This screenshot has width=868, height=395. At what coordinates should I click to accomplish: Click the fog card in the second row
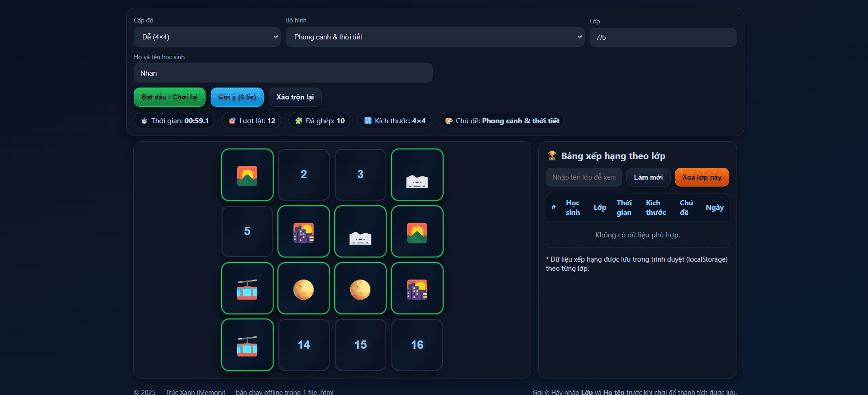pos(360,231)
